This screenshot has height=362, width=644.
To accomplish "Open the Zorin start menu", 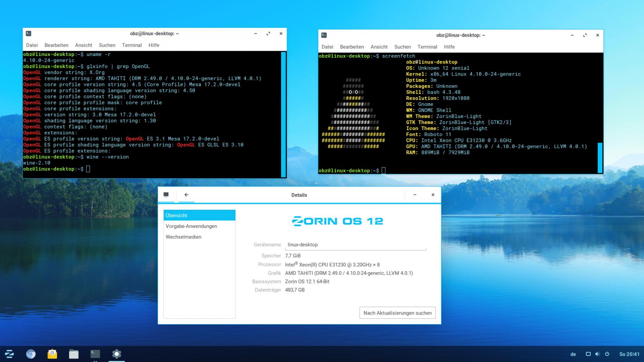I will tap(9, 354).
